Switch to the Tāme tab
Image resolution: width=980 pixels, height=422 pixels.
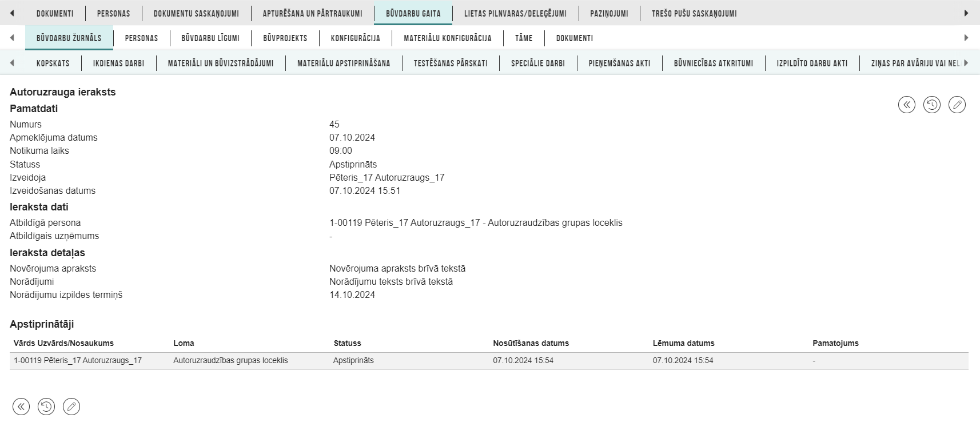523,38
